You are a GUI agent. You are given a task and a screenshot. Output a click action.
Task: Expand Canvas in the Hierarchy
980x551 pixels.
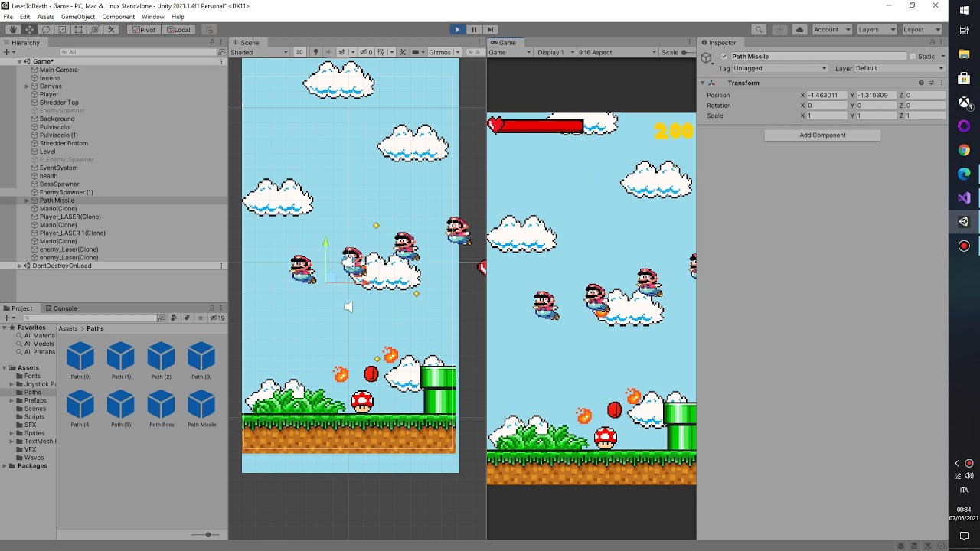tap(27, 86)
